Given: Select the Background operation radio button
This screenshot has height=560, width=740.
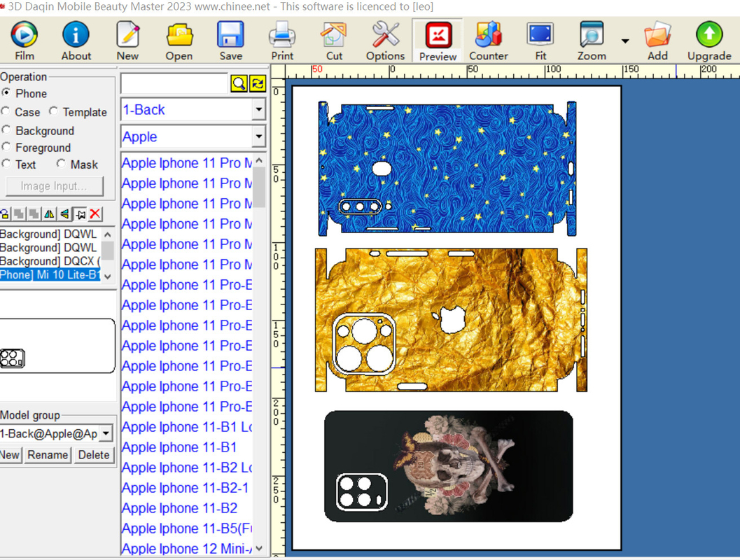Looking at the screenshot, I should 6,131.
